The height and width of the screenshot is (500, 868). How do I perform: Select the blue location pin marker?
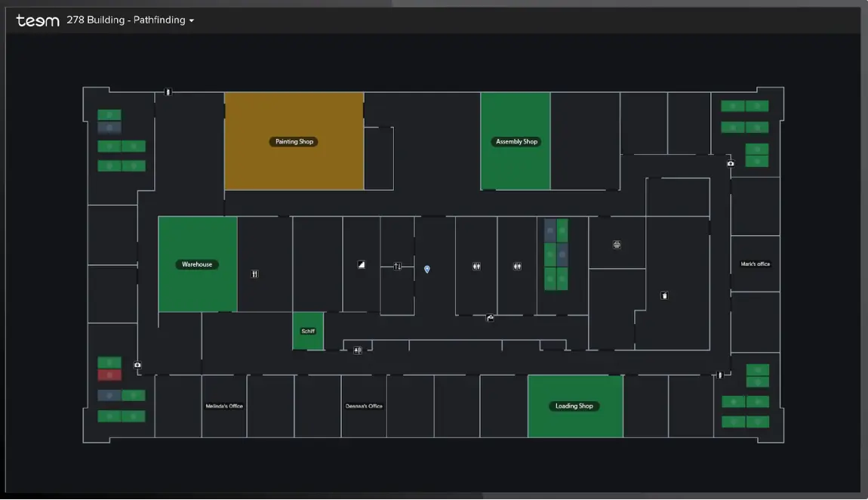427,269
